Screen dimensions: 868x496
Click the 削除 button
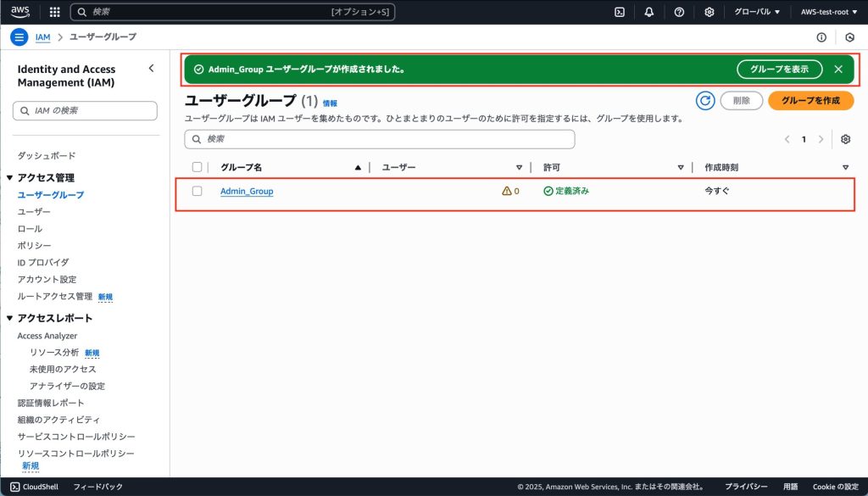[741, 101]
